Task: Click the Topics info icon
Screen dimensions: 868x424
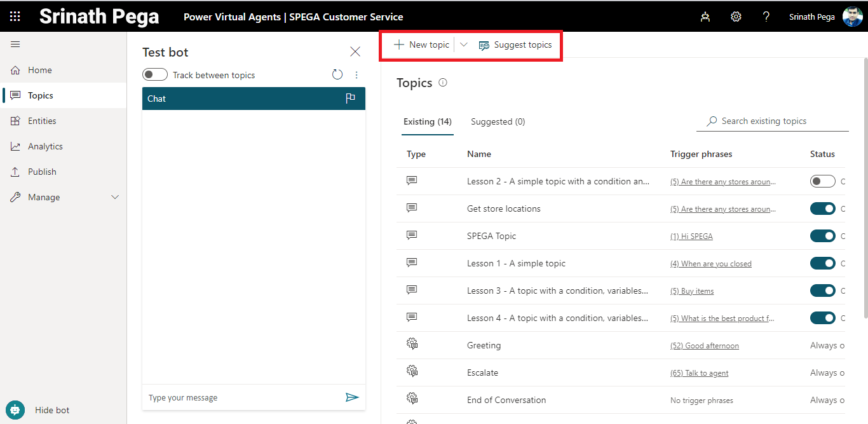Action: (x=443, y=83)
